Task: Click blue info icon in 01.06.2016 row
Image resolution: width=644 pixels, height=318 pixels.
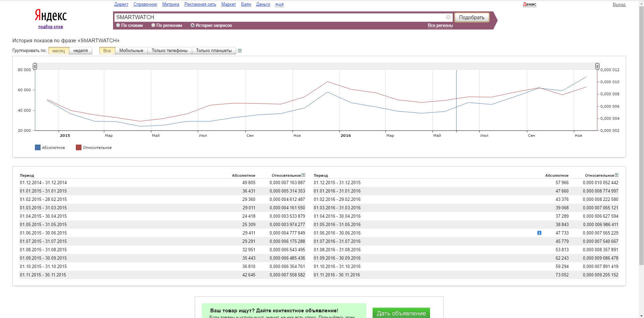Action: pos(539,233)
